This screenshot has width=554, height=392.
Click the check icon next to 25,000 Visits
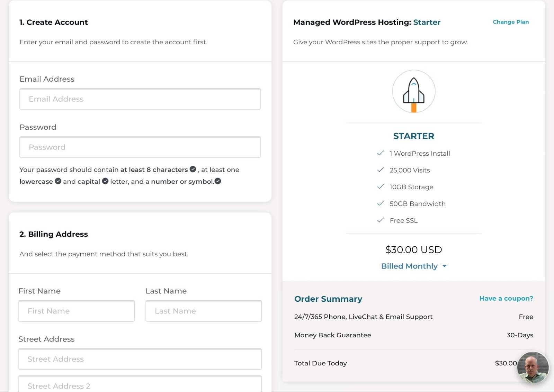point(380,170)
